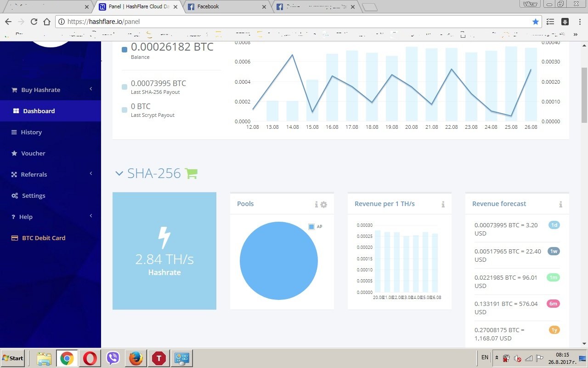Click the muted volume tray icon
The image size is (588, 368).
518,358
